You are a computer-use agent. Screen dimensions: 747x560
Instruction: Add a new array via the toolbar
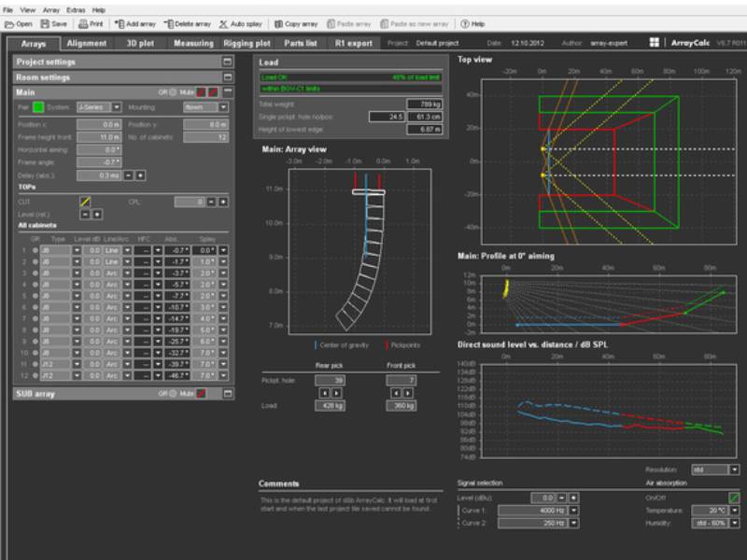click(x=134, y=23)
